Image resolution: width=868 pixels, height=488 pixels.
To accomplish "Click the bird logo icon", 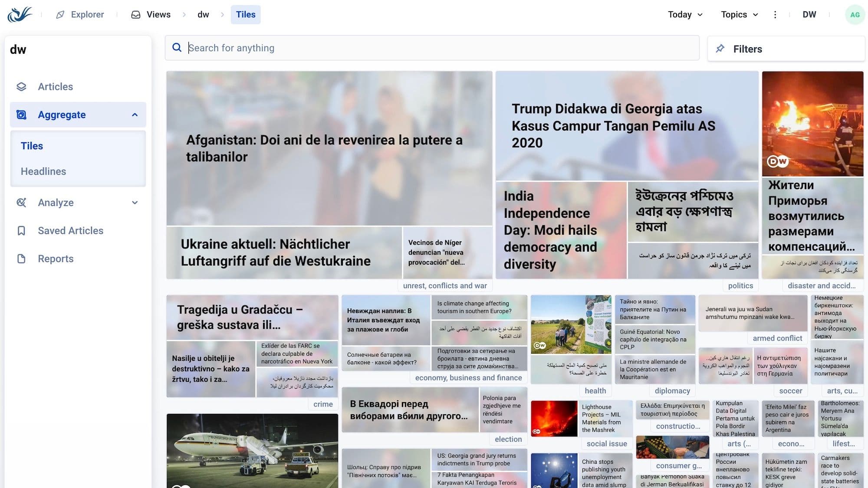I will coord(20,14).
